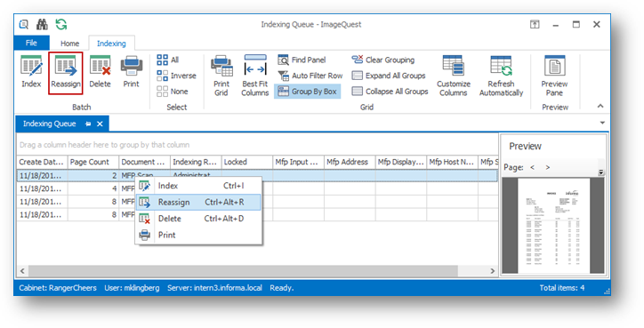Click the green refresh icon in title bar
The height and width of the screenshot is (328, 644).
coord(61,25)
